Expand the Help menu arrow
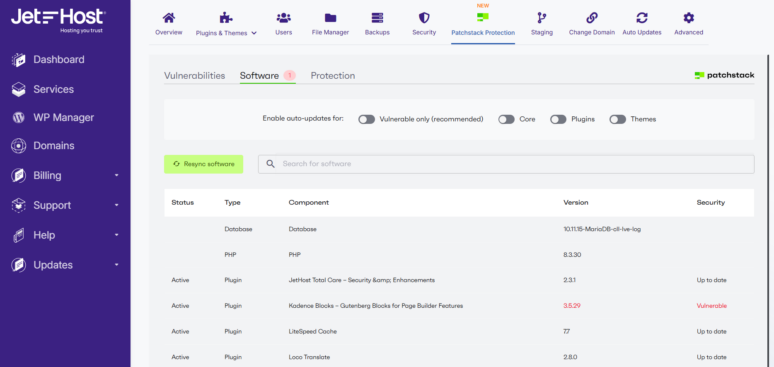The width and height of the screenshot is (774, 367). point(116,235)
